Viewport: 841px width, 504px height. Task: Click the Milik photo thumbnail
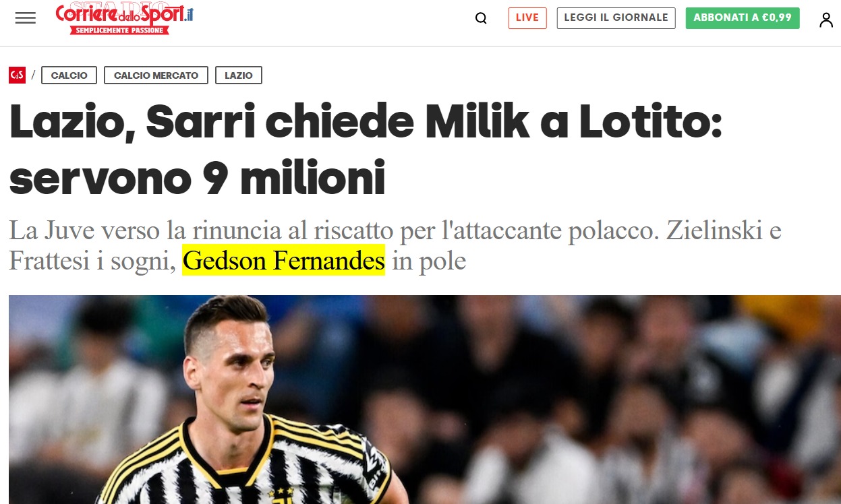pyautogui.click(x=425, y=400)
